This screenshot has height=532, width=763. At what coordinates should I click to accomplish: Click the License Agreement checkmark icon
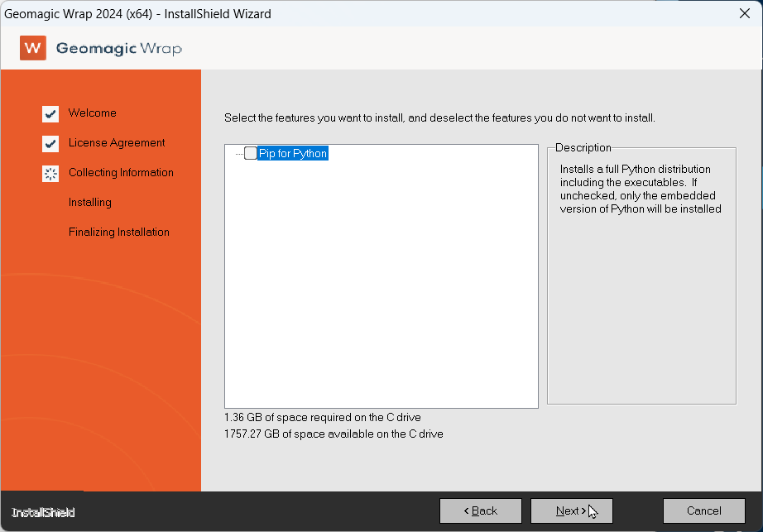(50, 144)
